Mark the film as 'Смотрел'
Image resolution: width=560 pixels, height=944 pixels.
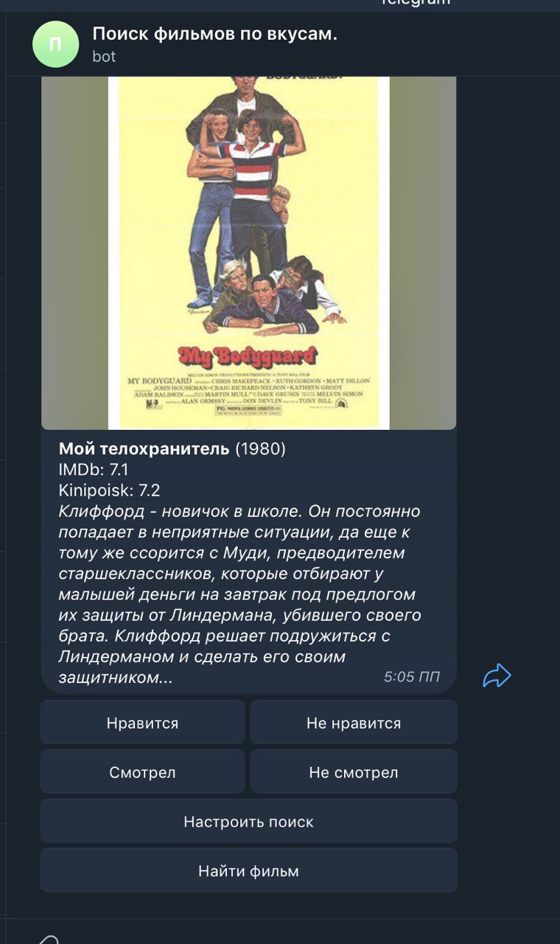pos(142,772)
